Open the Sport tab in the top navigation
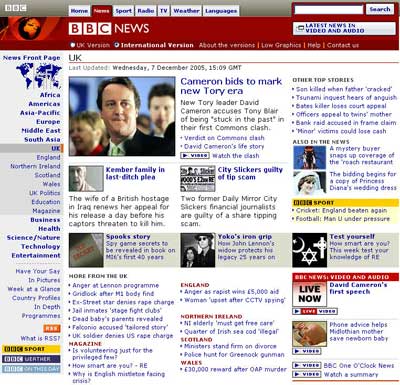The width and height of the screenshot is (400, 385). pyautogui.click(x=123, y=11)
